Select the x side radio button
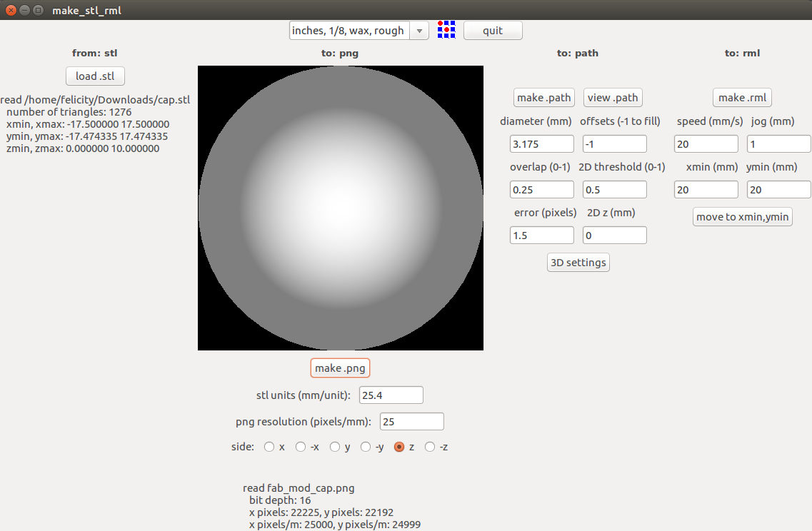The width and height of the screenshot is (812, 531). point(269,447)
